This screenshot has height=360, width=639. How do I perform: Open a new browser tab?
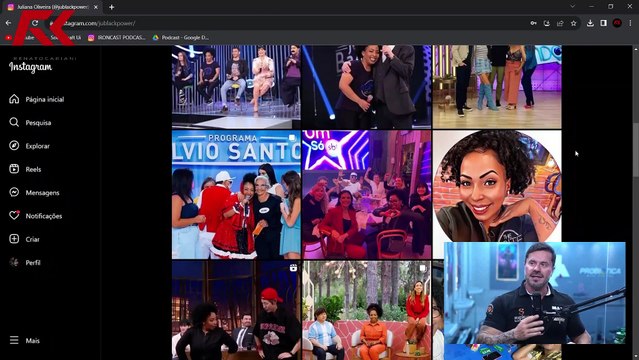tap(111, 7)
